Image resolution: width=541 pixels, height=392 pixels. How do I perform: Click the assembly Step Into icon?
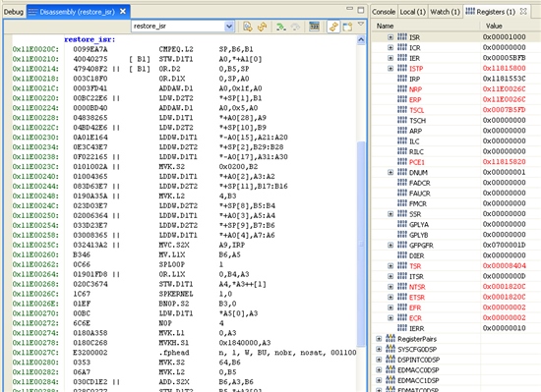click(x=281, y=27)
